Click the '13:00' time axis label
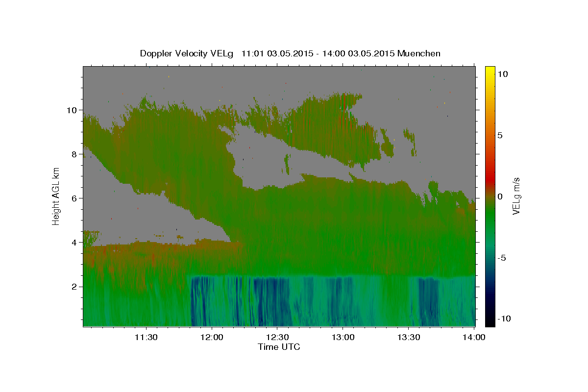 tap(343, 337)
